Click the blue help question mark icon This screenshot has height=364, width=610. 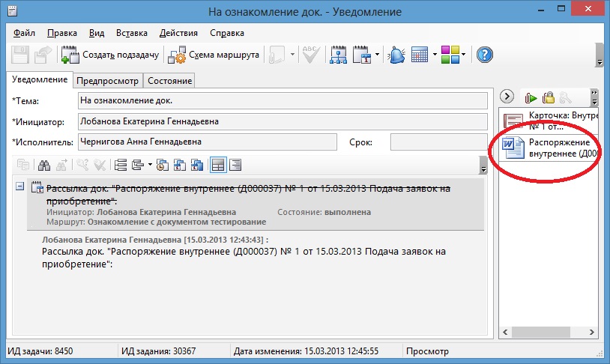point(485,55)
